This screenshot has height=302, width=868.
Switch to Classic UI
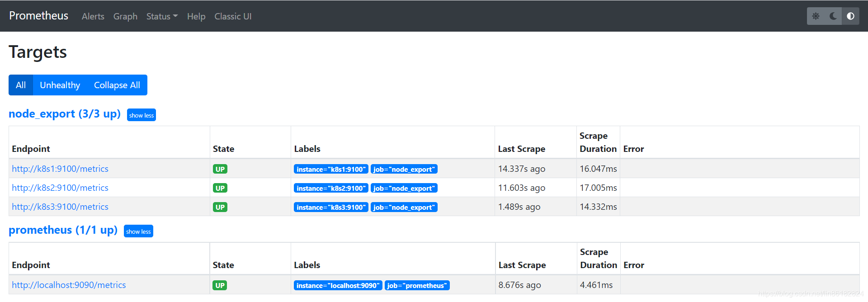pos(233,16)
